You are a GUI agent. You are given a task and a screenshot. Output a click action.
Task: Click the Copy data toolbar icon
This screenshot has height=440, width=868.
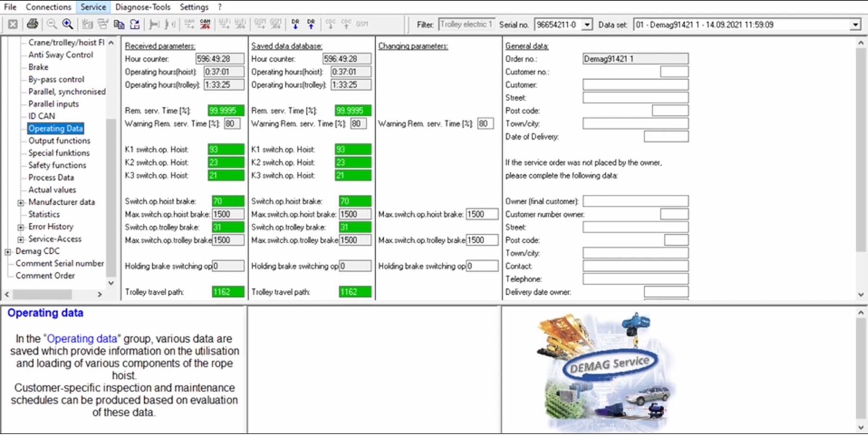coord(119,24)
